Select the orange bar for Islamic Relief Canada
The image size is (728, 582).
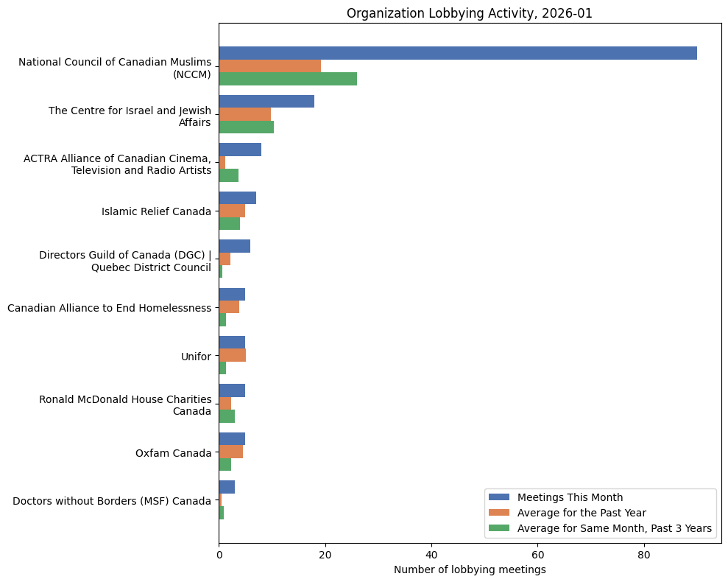tap(232, 210)
